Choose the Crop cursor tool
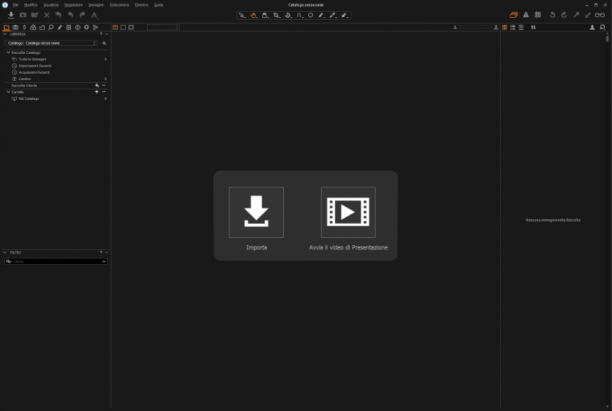Viewport: 612px width, 411px height. click(x=277, y=16)
